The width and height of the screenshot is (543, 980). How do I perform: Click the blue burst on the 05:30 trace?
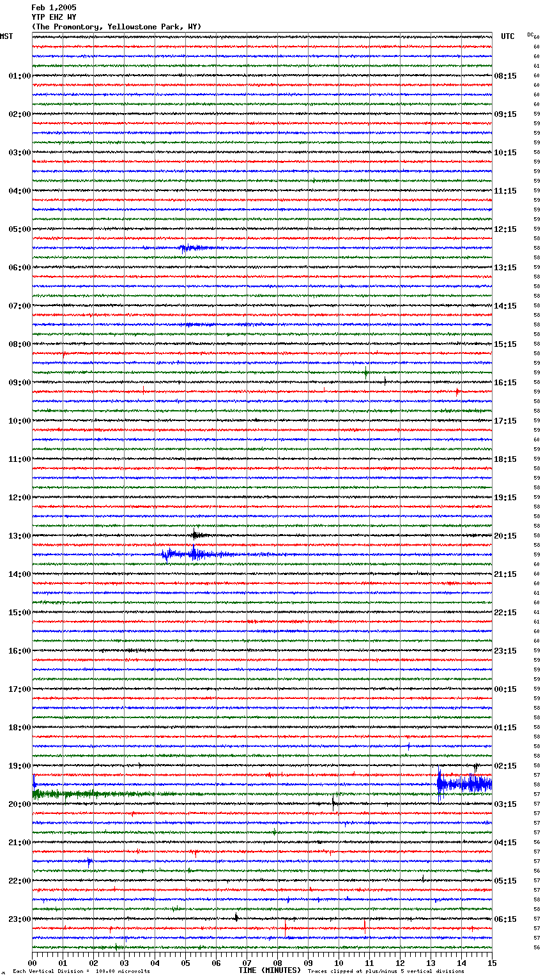[x=194, y=248]
